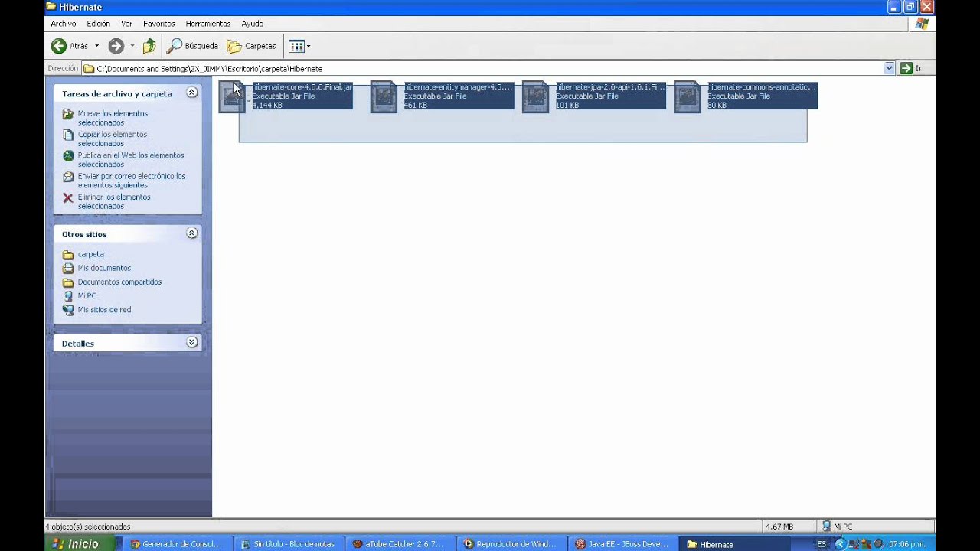Open Mi PC link in Otros sitios

pos(87,295)
